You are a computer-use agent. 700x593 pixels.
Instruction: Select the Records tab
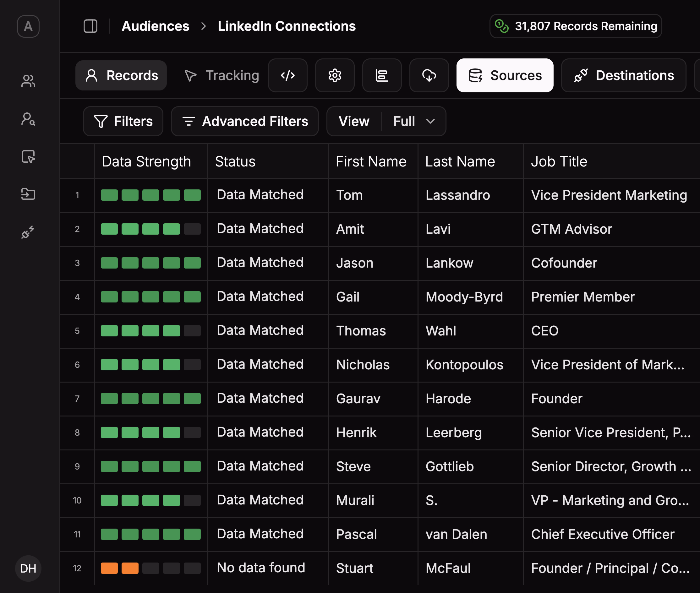tap(121, 75)
